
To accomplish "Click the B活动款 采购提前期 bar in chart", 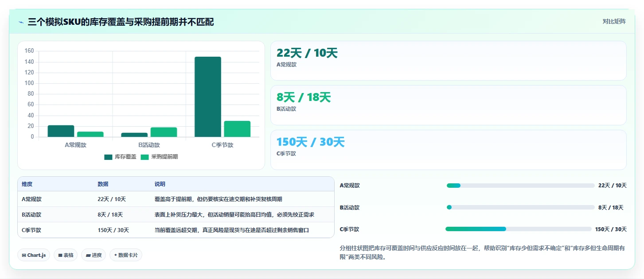I will [x=164, y=132].
